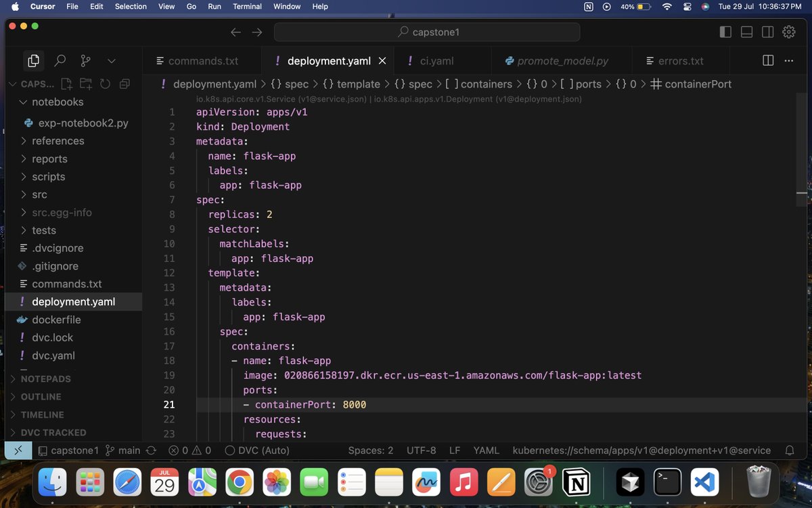
Task: Open editor more actions ellipsis
Action: click(788, 60)
